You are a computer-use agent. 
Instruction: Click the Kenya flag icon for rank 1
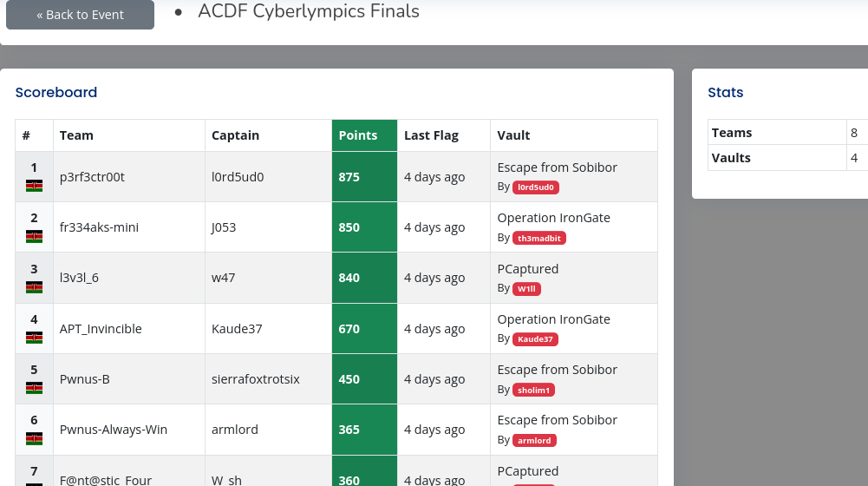(35, 187)
